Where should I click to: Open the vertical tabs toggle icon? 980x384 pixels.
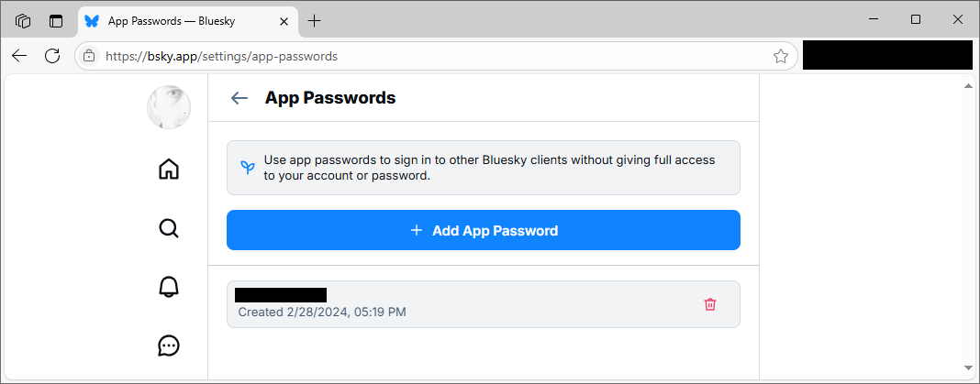[x=56, y=21]
